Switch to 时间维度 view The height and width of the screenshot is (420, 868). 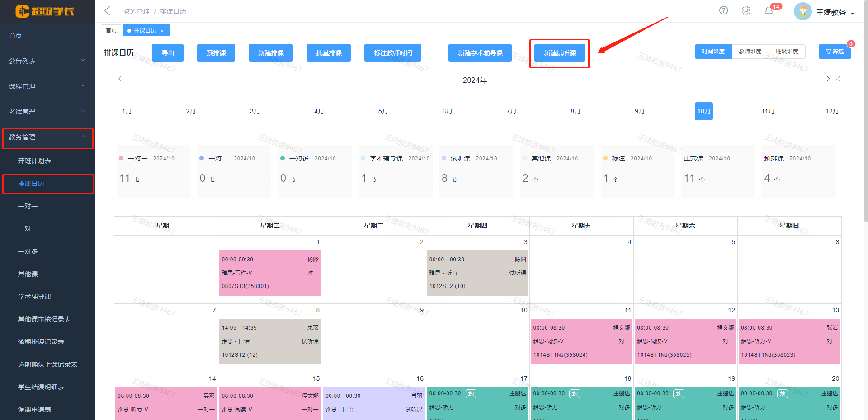[713, 52]
